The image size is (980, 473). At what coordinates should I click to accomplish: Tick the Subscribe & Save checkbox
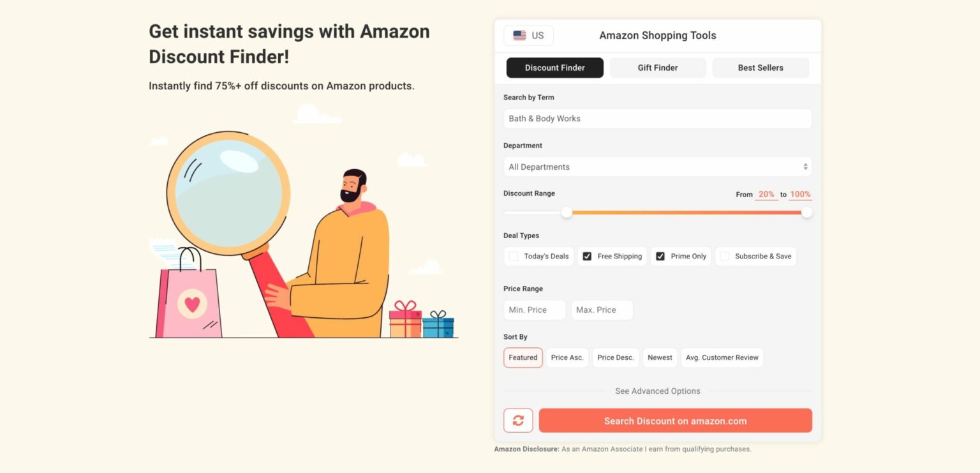tap(724, 257)
